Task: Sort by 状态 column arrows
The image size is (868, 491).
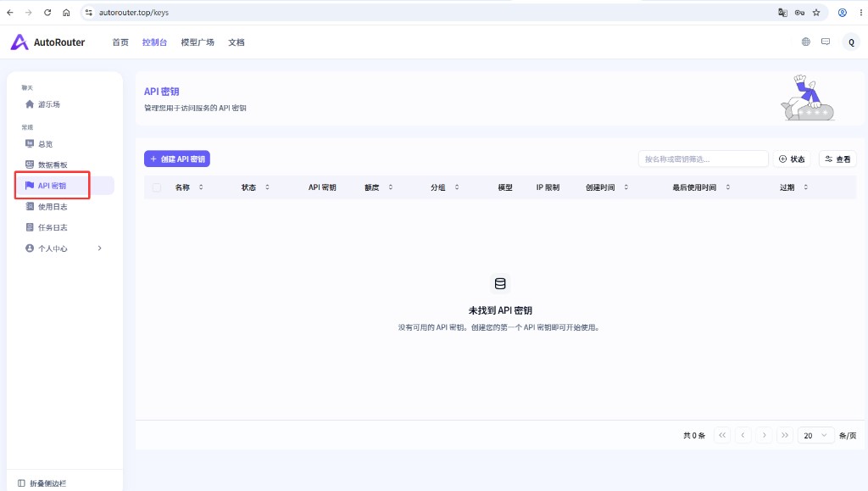Action: coord(267,187)
